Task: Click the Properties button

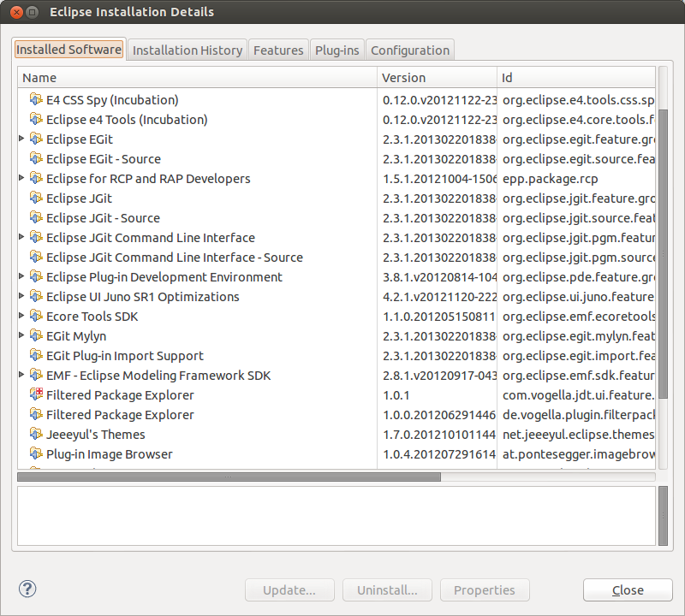Action: coord(485,589)
